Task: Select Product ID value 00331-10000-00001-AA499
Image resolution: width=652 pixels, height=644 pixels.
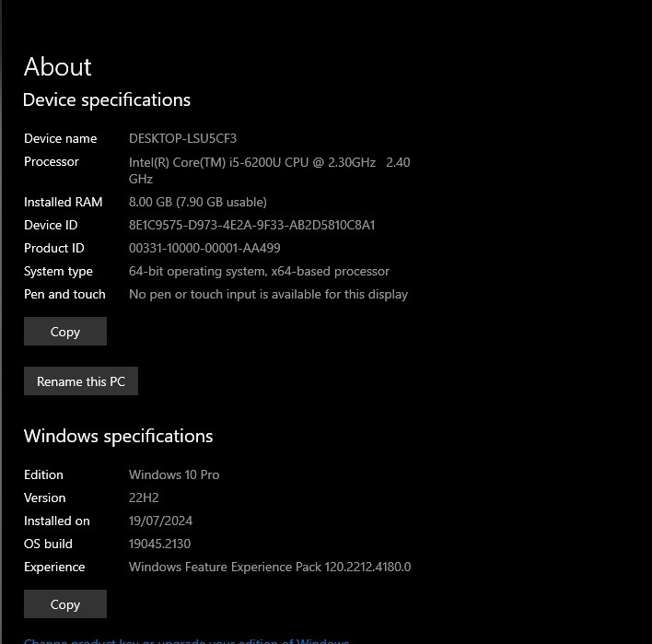Action: (x=204, y=248)
